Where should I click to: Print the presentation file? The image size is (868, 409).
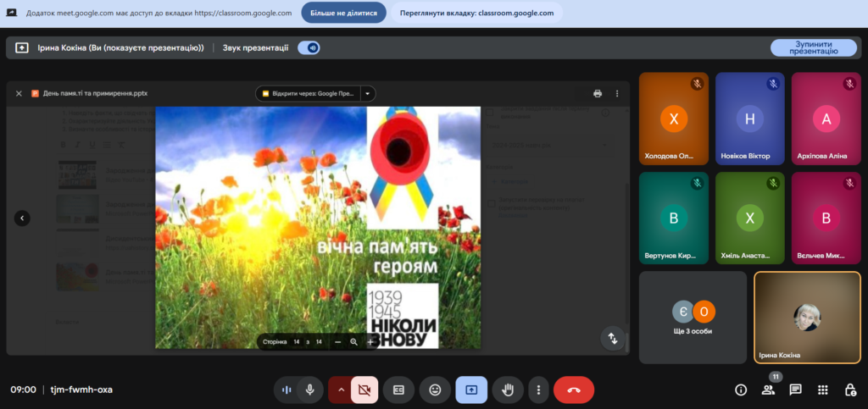[x=598, y=93]
